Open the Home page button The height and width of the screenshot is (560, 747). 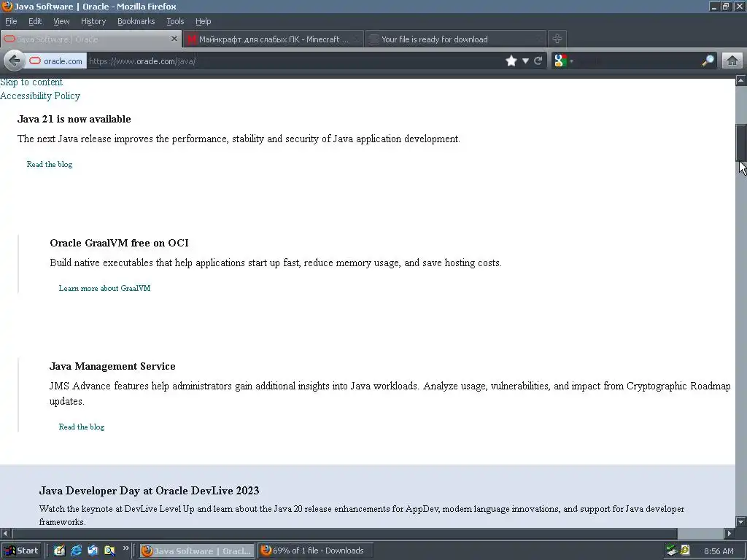[x=732, y=61]
